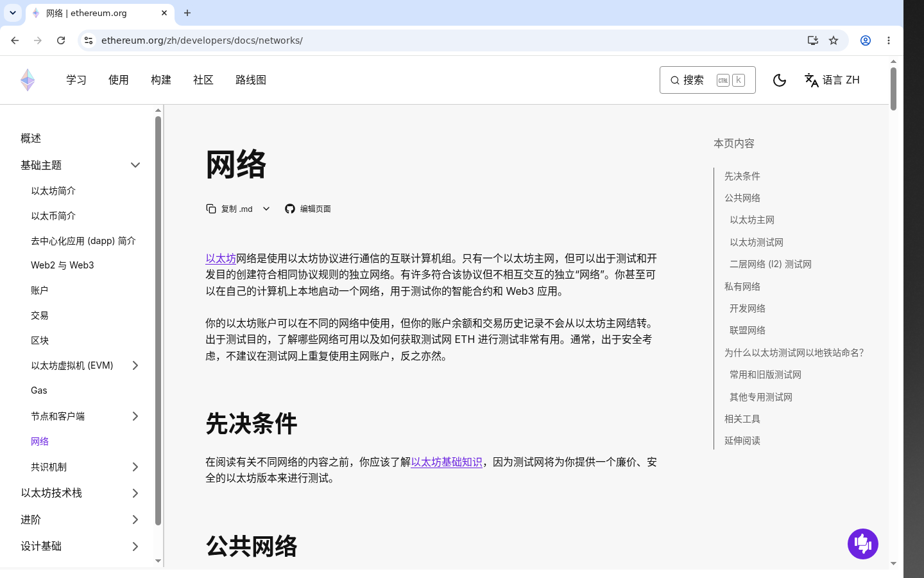Click the browser forward arrow
Screen dimensions: 924x578
pos(38,40)
